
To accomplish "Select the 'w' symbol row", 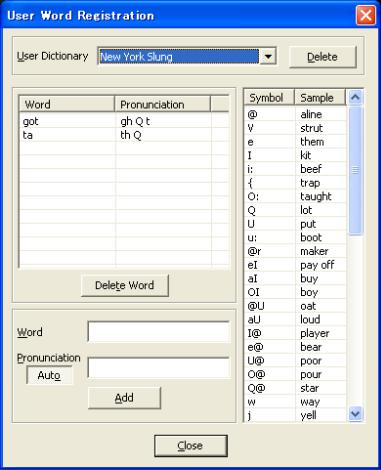I will click(295, 401).
